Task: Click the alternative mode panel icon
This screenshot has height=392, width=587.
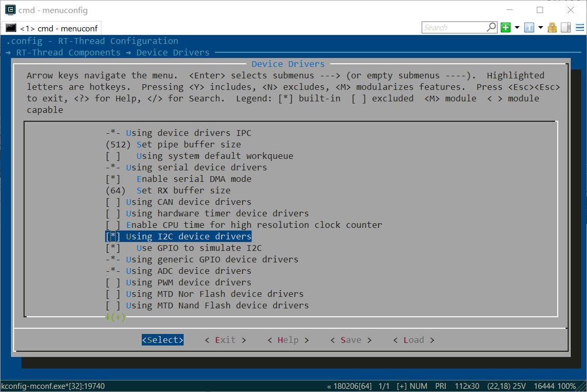Action: (566, 27)
